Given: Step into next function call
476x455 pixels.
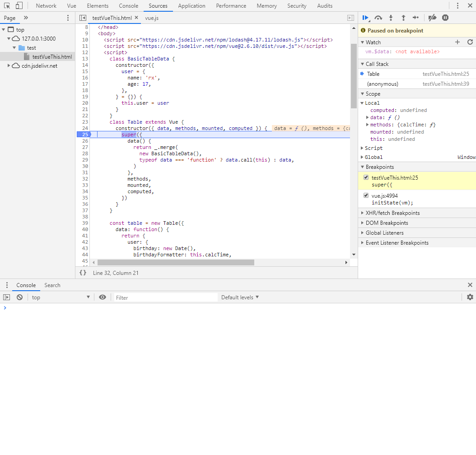Looking at the screenshot, I should pos(391,18).
